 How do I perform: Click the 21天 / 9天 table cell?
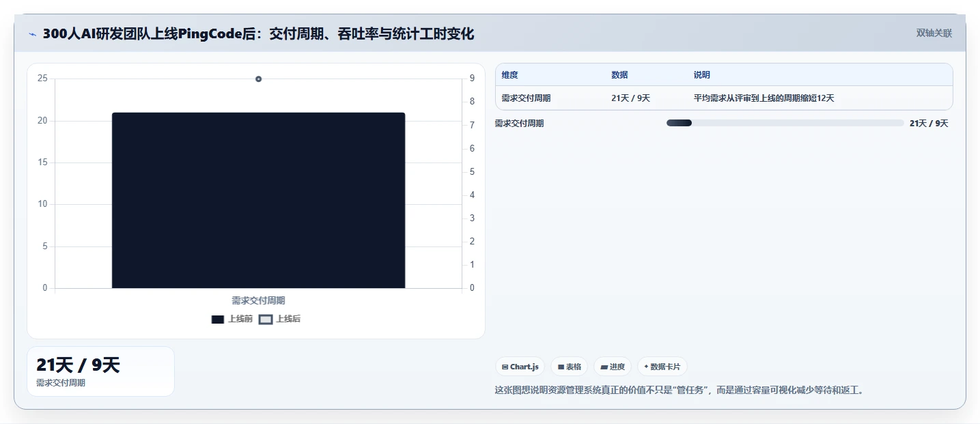tap(631, 98)
